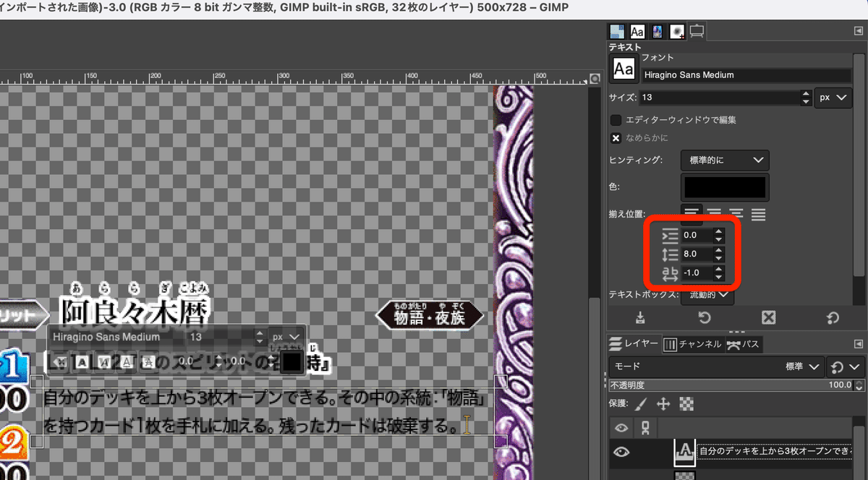This screenshot has width=868, height=480.
Task: Adjust the indent spinner arrows
Action: (x=718, y=235)
